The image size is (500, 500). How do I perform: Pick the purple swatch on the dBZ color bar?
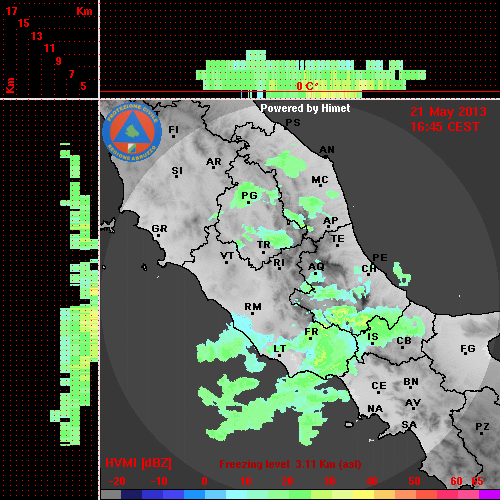489,495
